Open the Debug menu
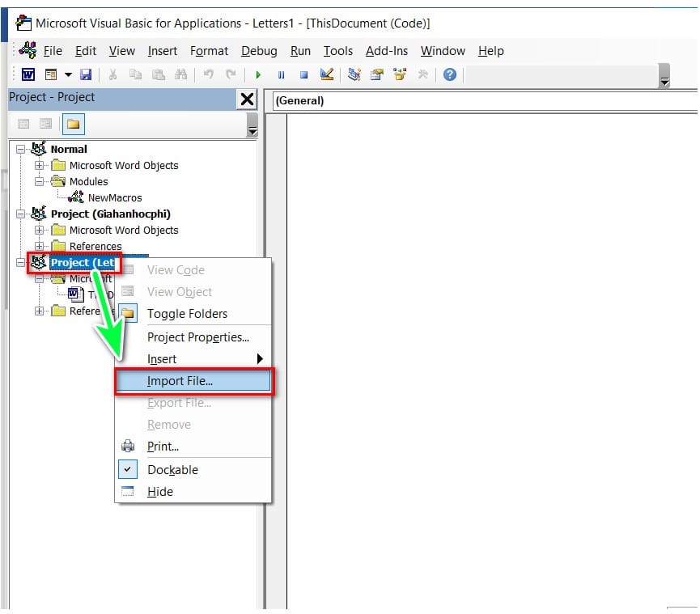 tap(259, 51)
